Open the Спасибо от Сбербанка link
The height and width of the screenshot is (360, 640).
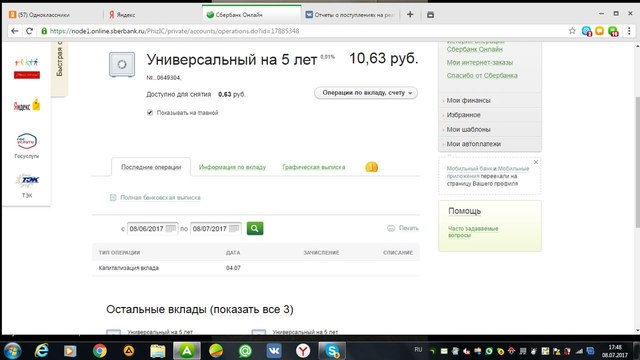482,76
